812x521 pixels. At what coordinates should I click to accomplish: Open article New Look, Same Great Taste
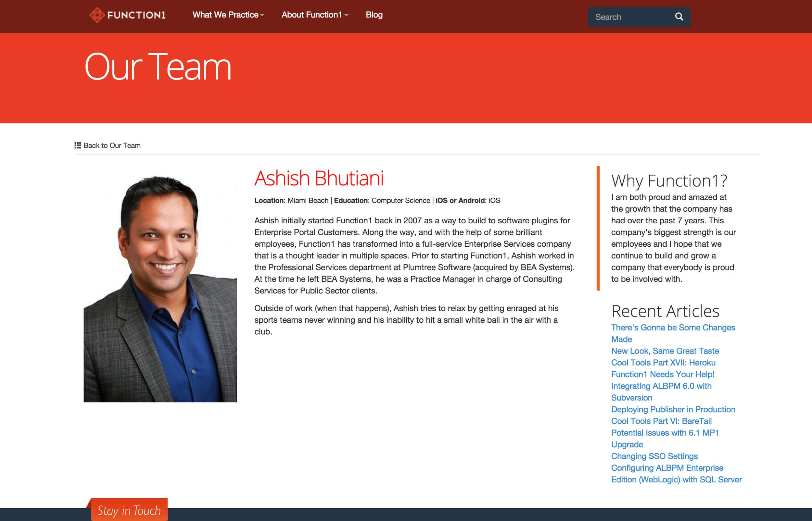click(x=665, y=351)
